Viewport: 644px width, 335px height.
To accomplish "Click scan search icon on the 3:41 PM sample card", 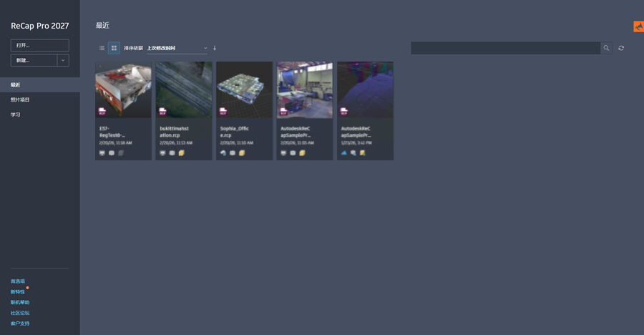I will (353, 153).
